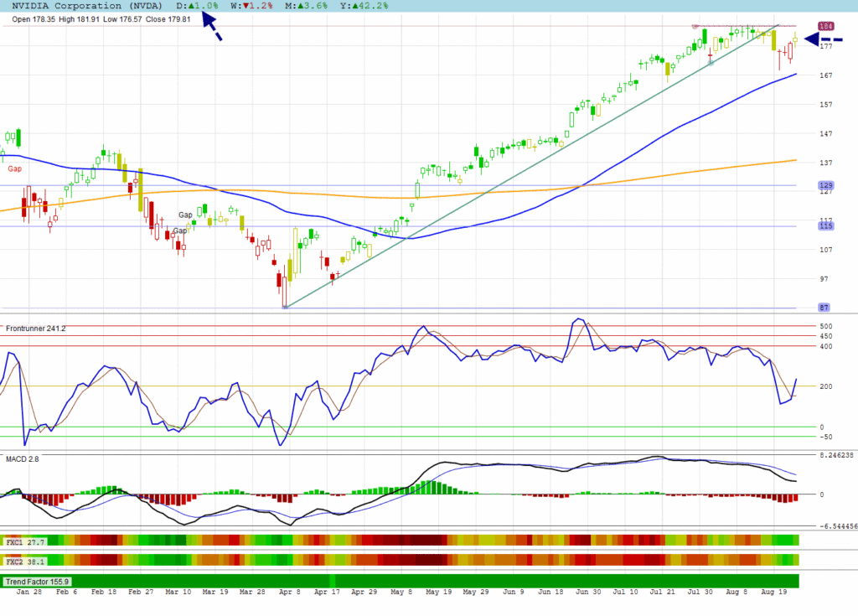This screenshot has width=858, height=616.
Task: Select the daily change D: 1.0% value
Action: tap(197, 6)
